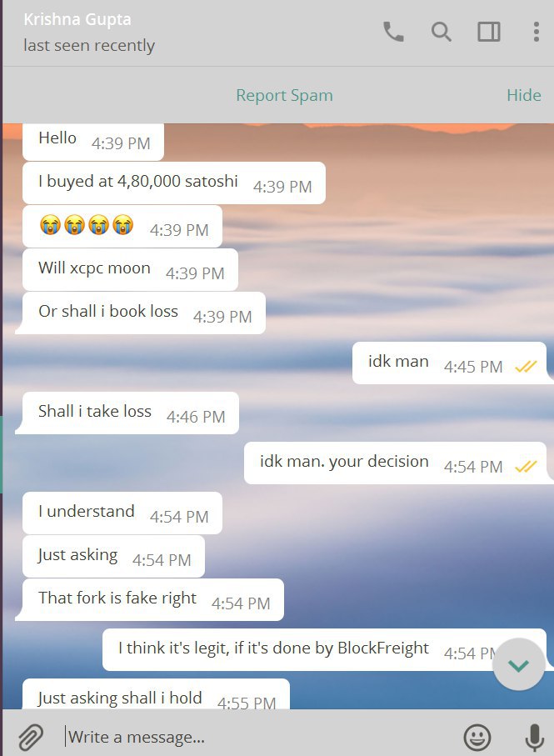Select the 'Will xcpc moon' message
554x756 pixels.
point(130,269)
